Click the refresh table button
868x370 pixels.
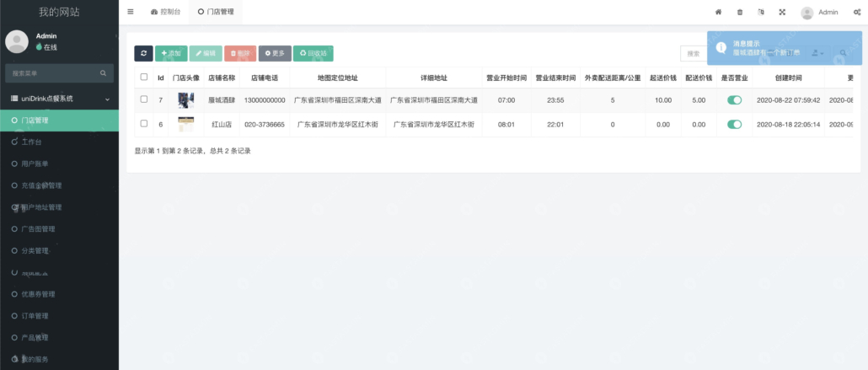143,53
